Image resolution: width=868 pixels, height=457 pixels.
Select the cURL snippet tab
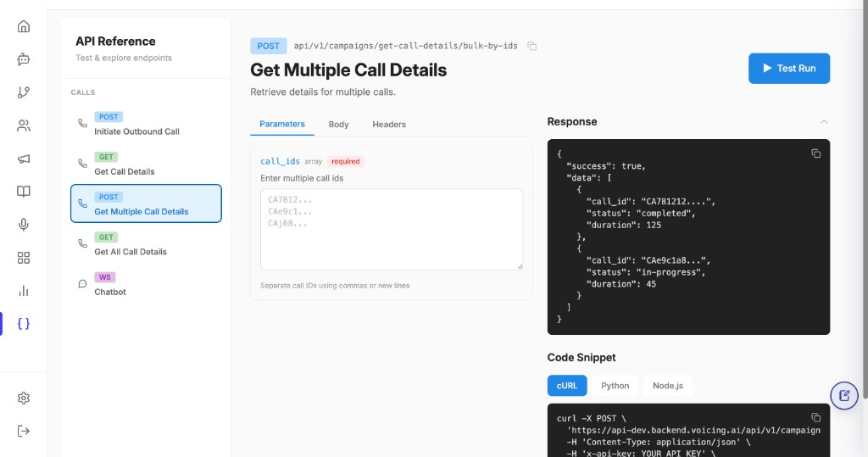[567, 386]
